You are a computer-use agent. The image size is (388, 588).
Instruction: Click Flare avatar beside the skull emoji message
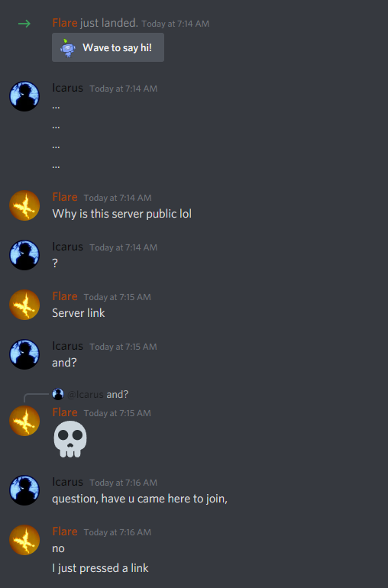coord(24,421)
